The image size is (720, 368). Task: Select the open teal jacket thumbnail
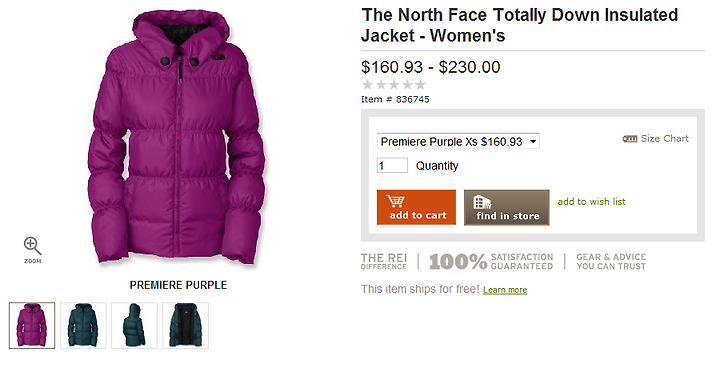pyautogui.click(x=186, y=325)
